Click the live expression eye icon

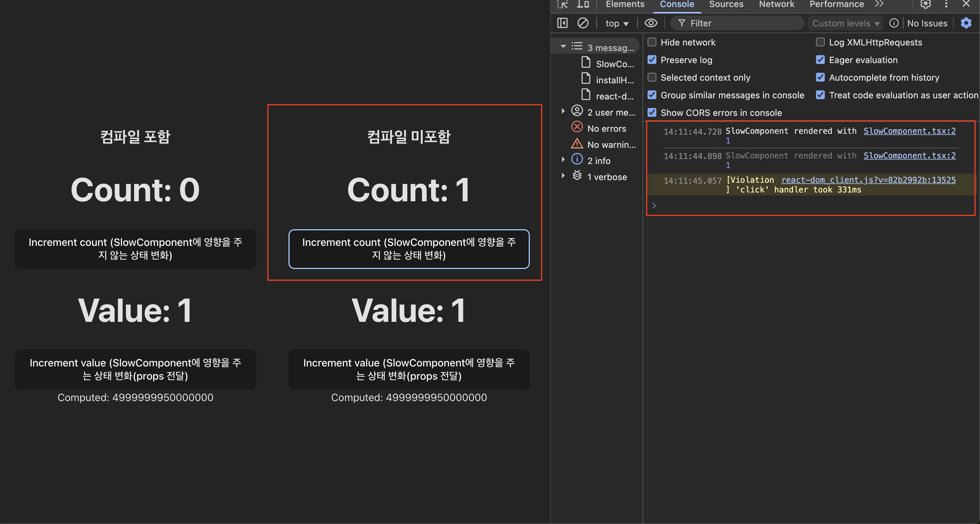pyautogui.click(x=650, y=23)
